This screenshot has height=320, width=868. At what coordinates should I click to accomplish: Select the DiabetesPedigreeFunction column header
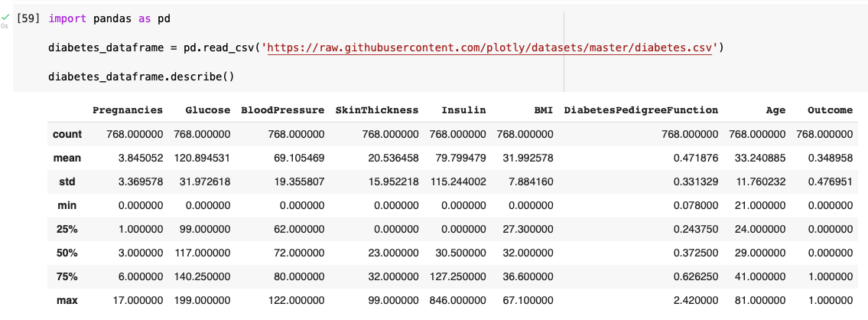click(x=641, y=110)
